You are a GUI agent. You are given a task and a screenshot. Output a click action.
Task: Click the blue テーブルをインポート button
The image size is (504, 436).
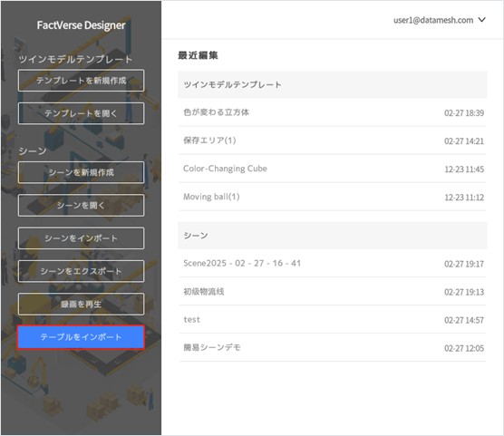[81, 337]
